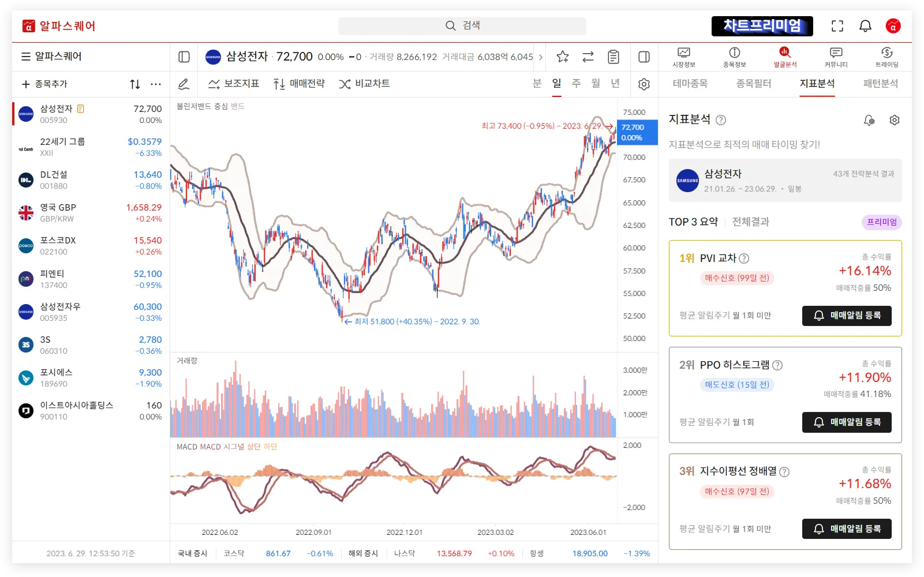Select 포스코DX in watchlist
The height and width of the screenshot is (577, 924).
click(x=91, y=246)
